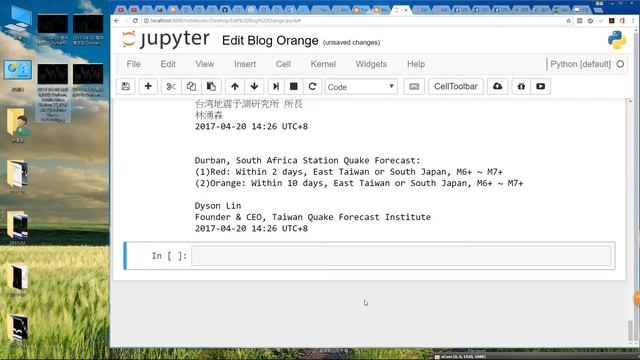Open the Insert menu
This screenshot has width=640, height=360.
(x=245, y=64)
